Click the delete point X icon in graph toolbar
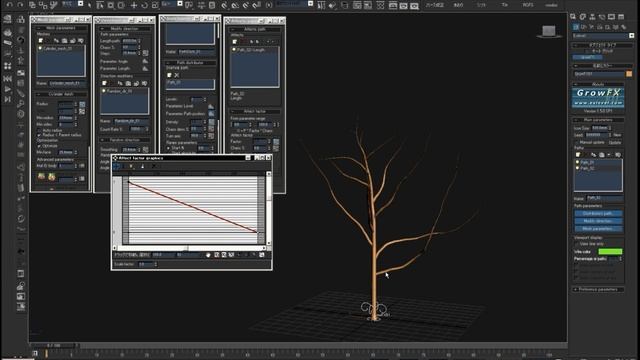The image size is (640, 360). [154, 166]
